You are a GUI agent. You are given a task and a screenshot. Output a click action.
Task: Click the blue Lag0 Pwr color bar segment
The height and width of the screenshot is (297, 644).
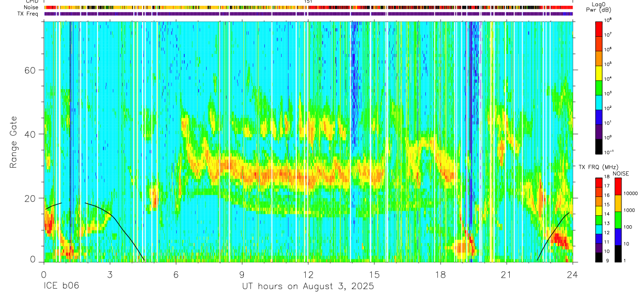599,117
